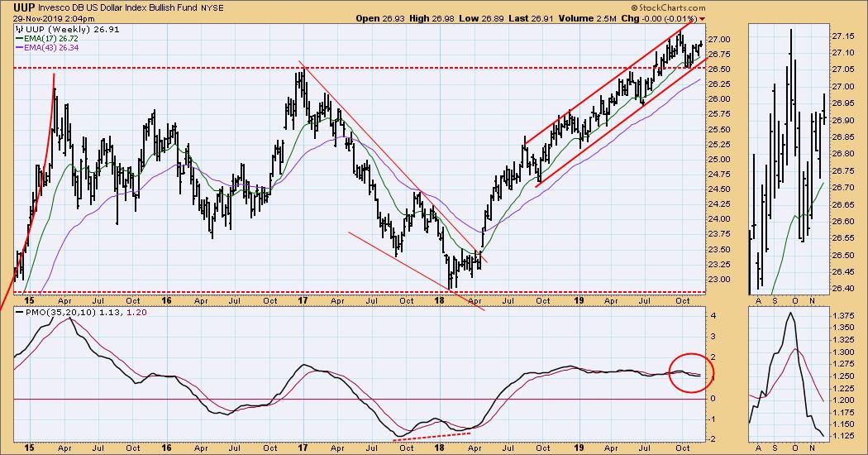Click the 26.65 label in the zoom panel
Screen dimensions: 868x455
pos(842,204)
